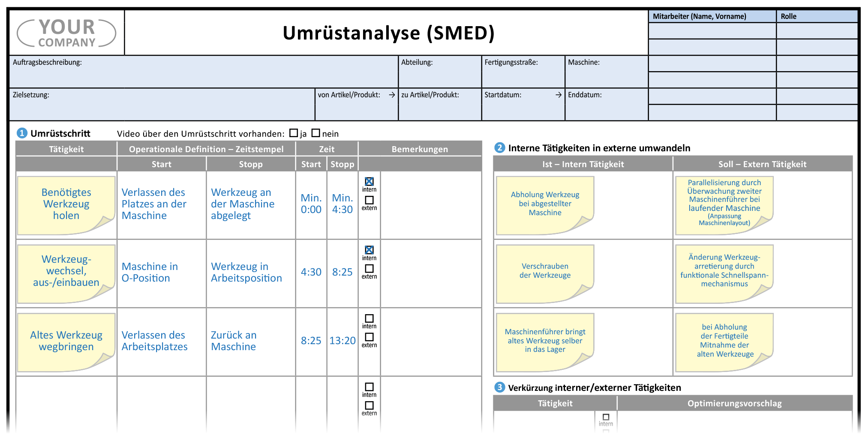This screenshot has height=447, width=868.
Task: Click the Startdatum field
Action: pos(523,105)
